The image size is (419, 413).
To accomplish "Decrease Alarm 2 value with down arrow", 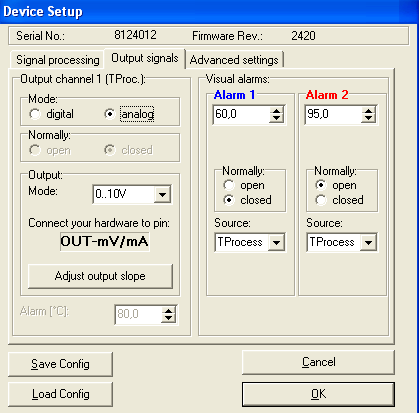I will click(368, 119).
